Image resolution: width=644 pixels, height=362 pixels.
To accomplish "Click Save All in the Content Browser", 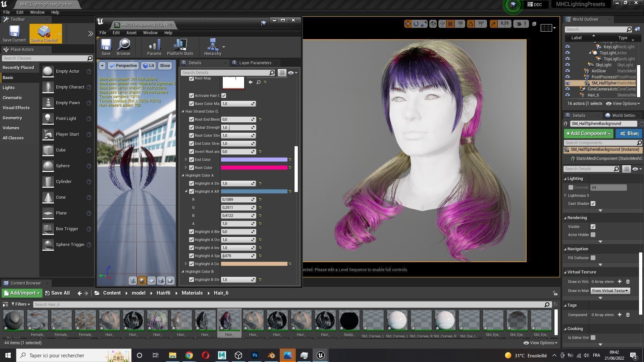I will tap(57, 293).
